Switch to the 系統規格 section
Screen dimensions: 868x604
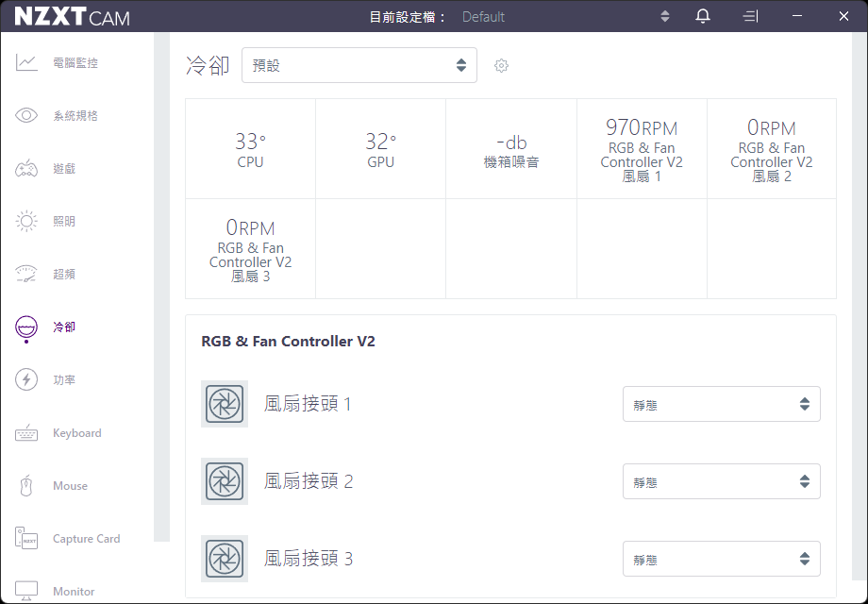pos(75,116)
